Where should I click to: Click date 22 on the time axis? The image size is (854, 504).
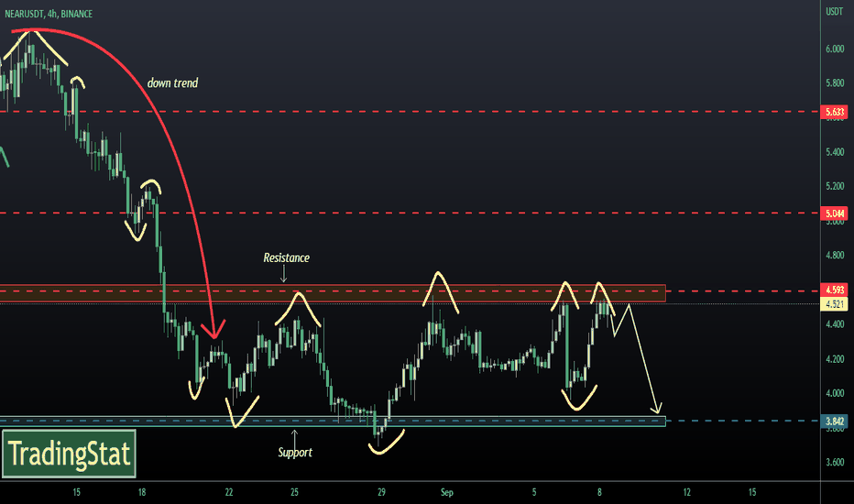click(x=229, y=493)
